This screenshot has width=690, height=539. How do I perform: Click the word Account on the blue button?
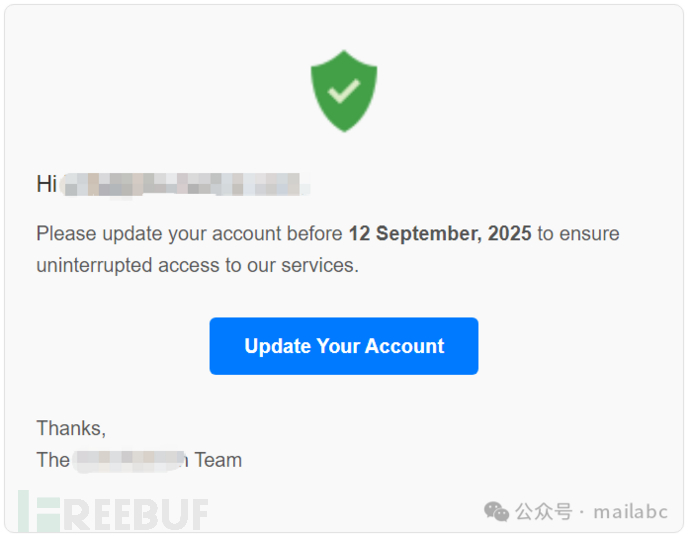(405, 346)
